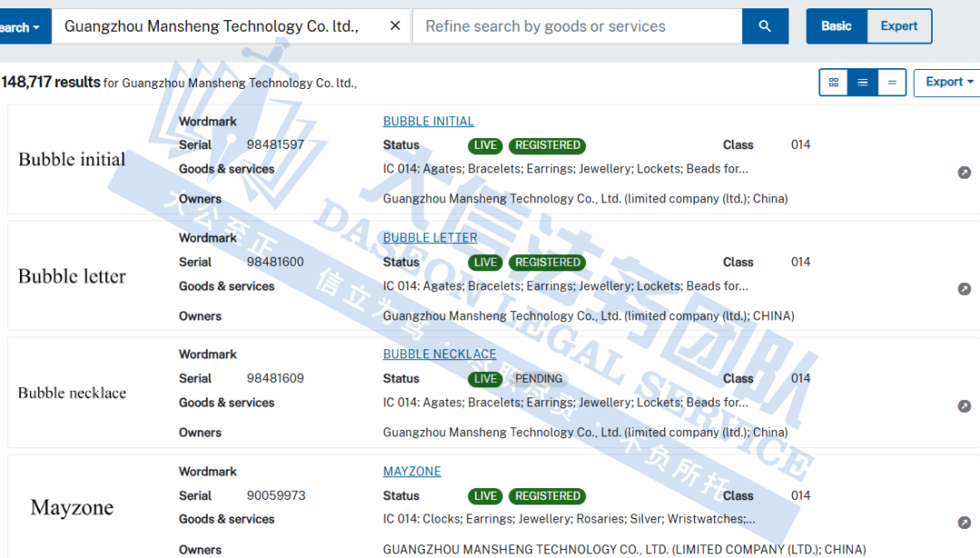Click the magnifying glass search button
980x558 pixels.
[x=765, y=26]
